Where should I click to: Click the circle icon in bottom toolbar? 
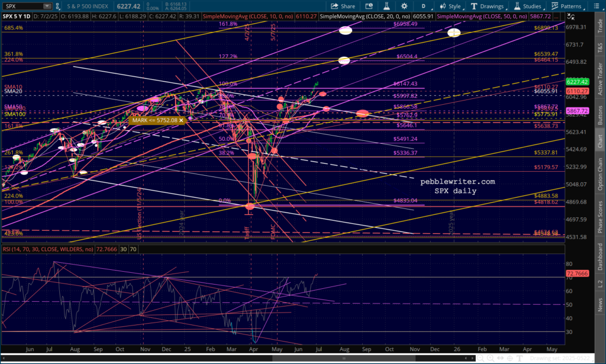tap(510, 358)
